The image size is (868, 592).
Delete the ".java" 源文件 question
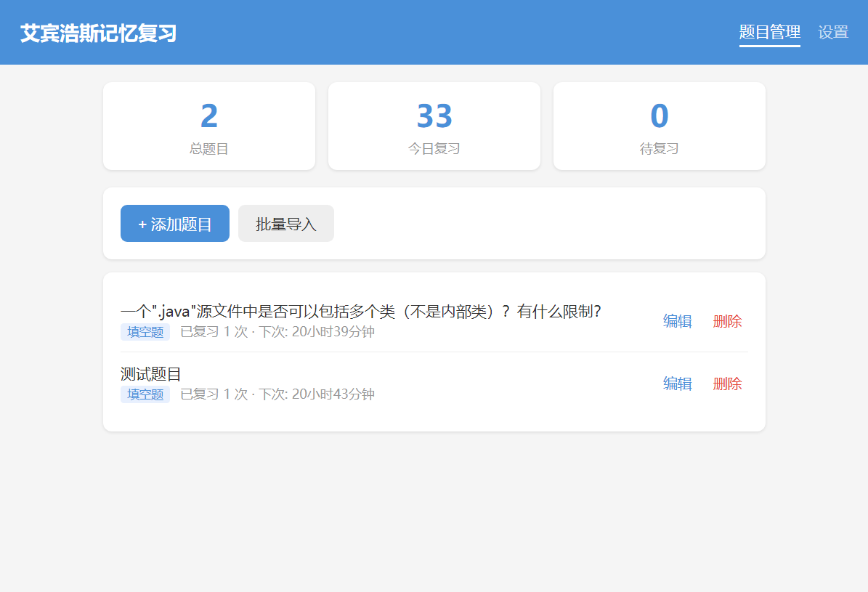pyautogui.click(x=727, y=321)
